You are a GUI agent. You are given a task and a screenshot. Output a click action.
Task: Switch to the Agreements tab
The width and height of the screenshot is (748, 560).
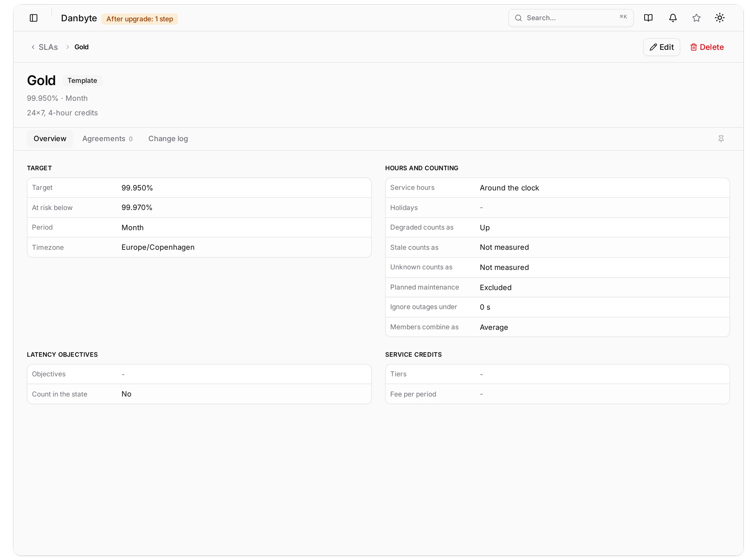(107, 139)
